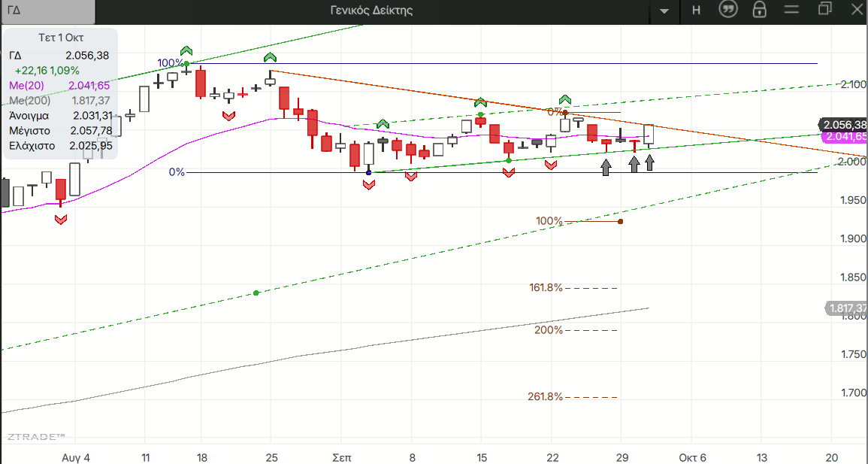Click the green chevron above the 22 candle
868x464 pixels.
tap(565, 99)
